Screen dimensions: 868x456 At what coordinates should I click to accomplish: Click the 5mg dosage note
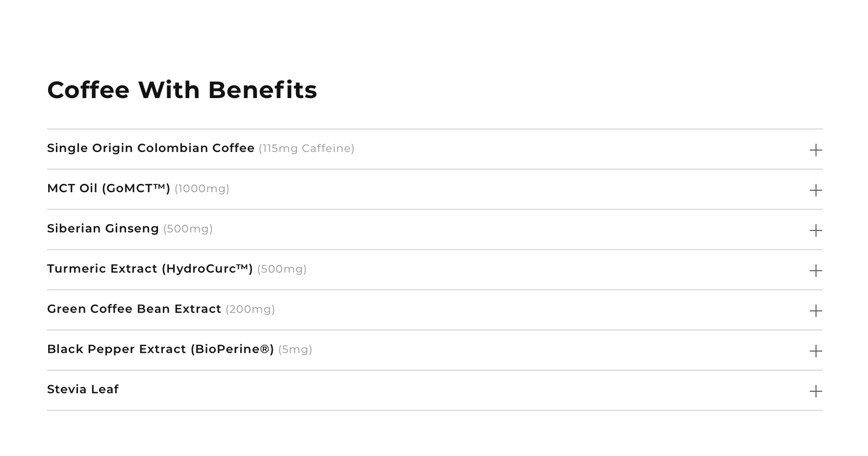pyautogui.click(x=295, y=350)
